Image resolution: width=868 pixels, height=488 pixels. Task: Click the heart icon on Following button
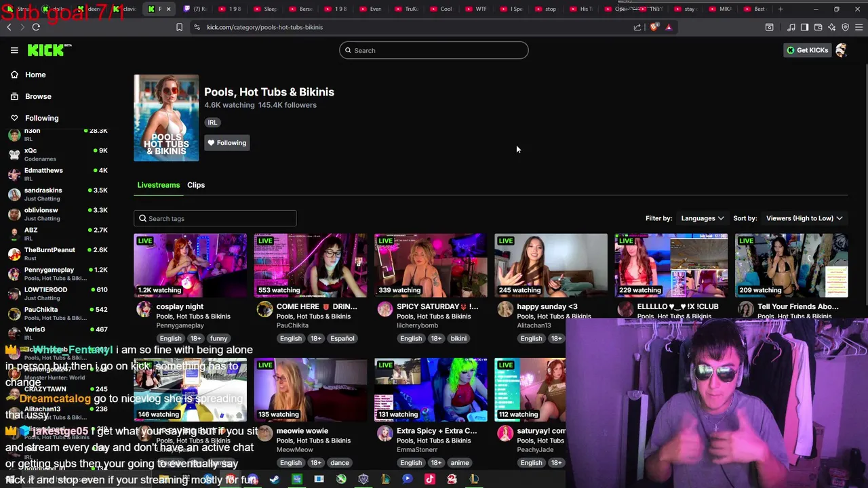(211, 143)
